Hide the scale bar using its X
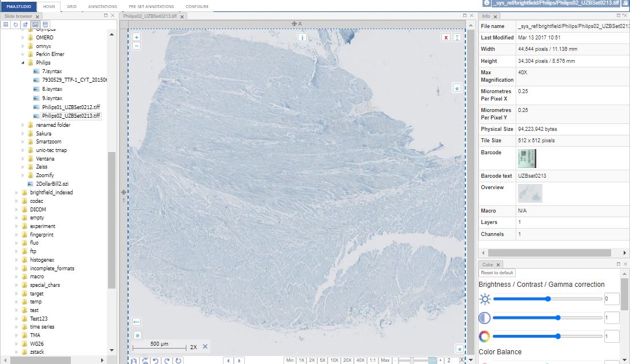 [x=205, y=346]
